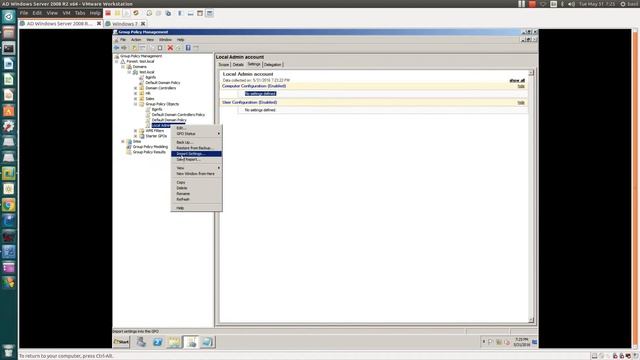Select the Settings tab
The height and width of the screenshot is (360, 640).
[x=254, y=64]
